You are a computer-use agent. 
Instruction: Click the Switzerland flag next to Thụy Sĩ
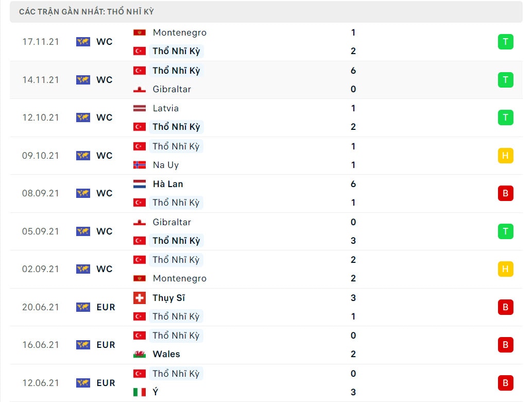pyautogui.click(x=140, y=298)
